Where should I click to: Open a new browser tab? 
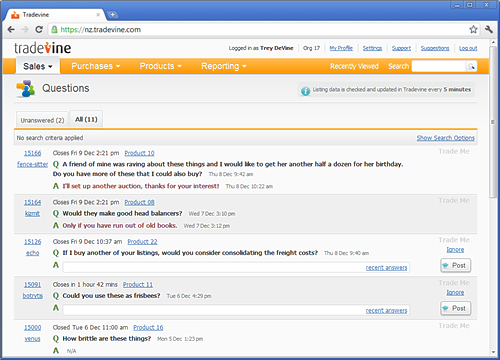[x=113, y=15]
